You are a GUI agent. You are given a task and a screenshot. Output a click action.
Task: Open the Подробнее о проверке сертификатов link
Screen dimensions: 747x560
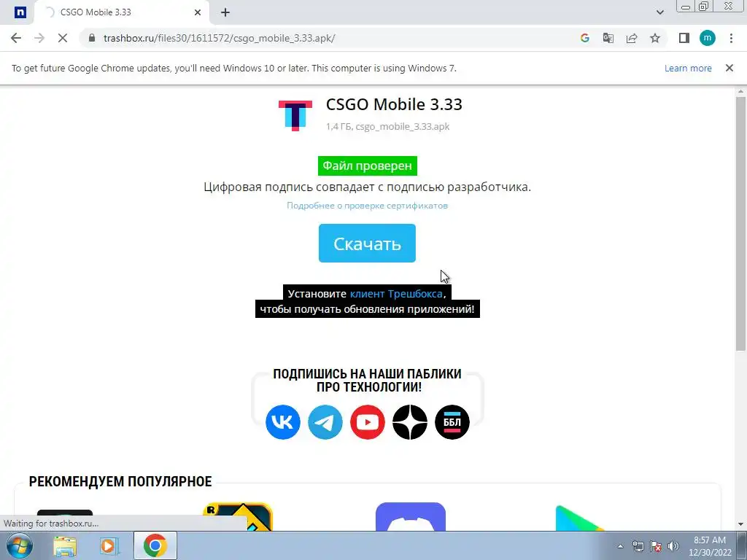tap(367, 206)
